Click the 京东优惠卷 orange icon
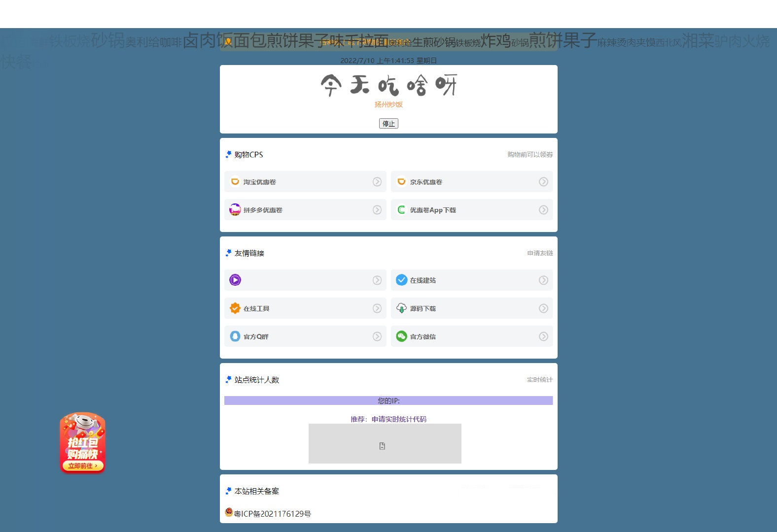The width and height of the screenshot is (777, 532). [x=401, y=182]
